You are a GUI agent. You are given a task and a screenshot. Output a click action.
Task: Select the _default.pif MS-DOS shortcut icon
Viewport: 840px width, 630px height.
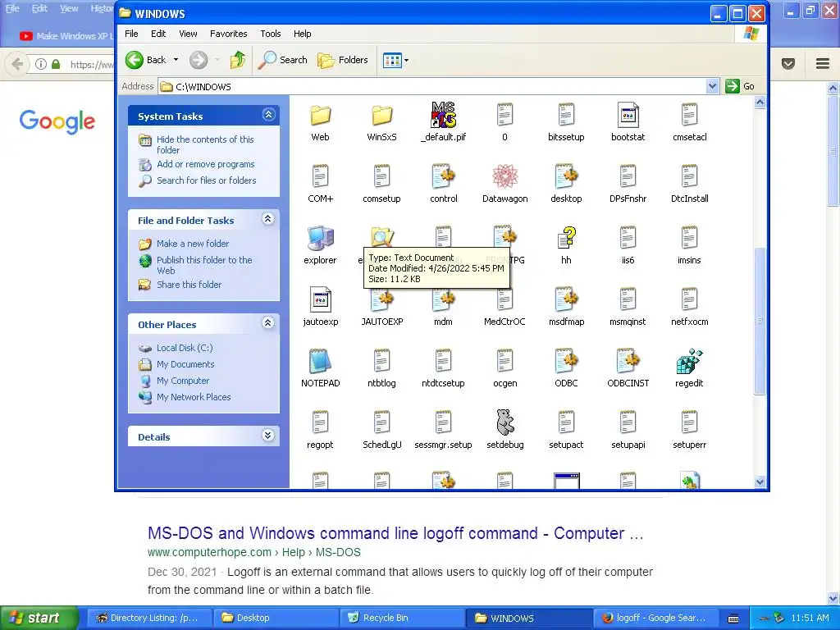coord(444,115)
